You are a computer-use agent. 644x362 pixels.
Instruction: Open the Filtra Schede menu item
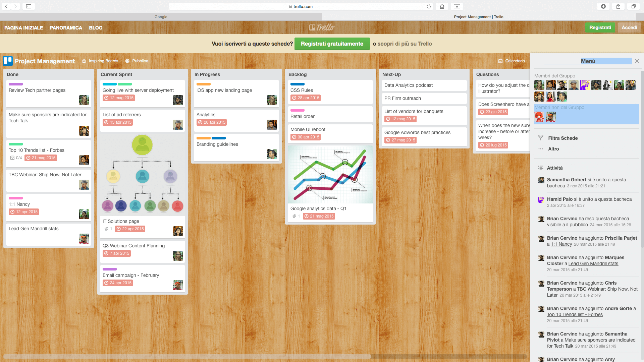(562, 138)
